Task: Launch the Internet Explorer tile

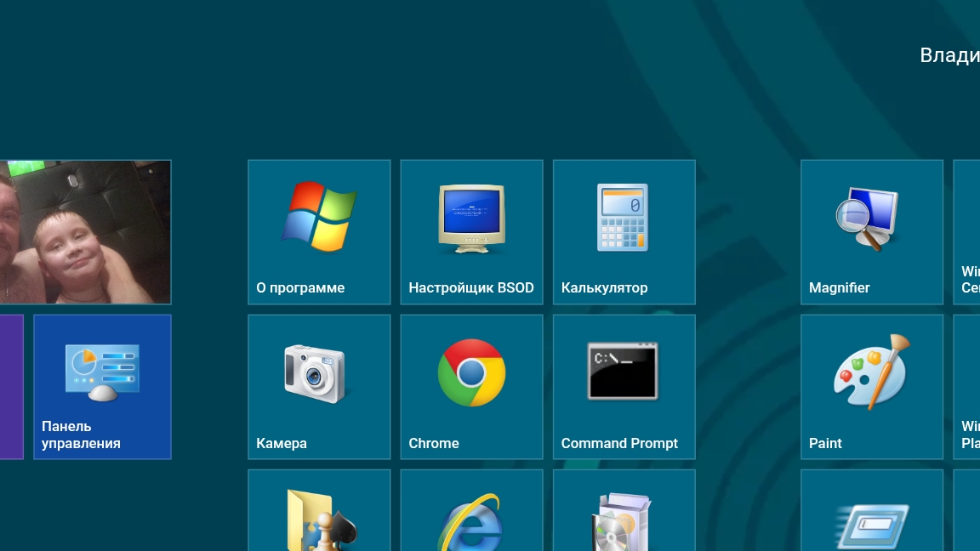Action: pyautogui.click(x=472, y=510)
